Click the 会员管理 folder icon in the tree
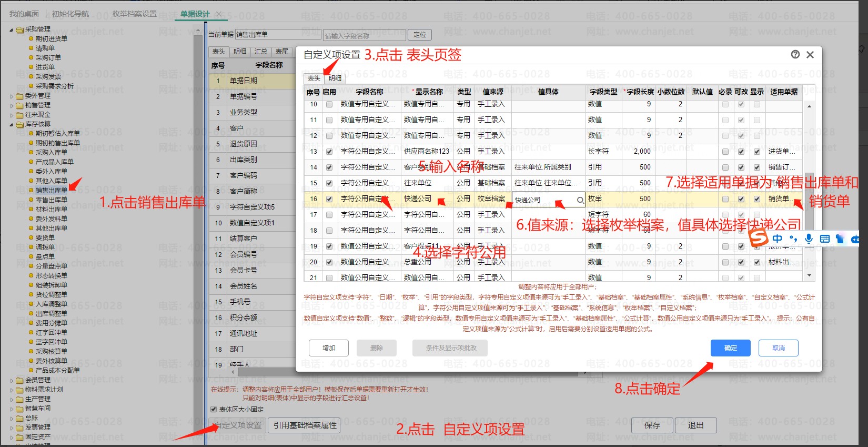This screenshot has height=447, width=868. [19, 380]
